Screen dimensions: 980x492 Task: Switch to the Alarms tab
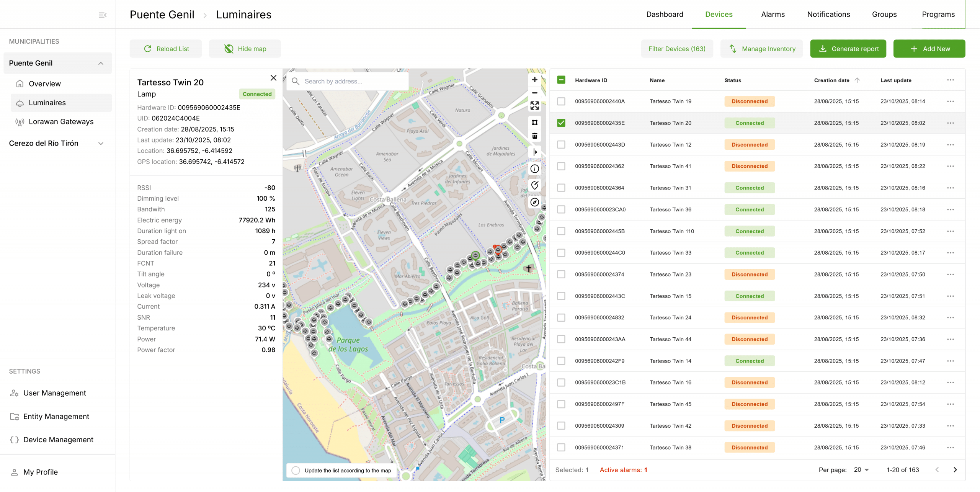pyautogui.click(x=773, y=15)
